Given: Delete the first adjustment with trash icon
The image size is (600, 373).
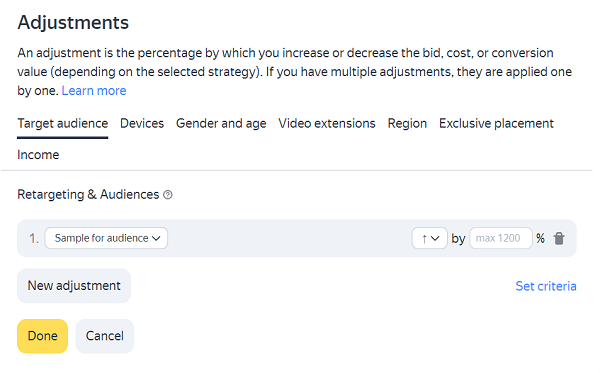Looking at the screenshot, I should coord(559,238).
